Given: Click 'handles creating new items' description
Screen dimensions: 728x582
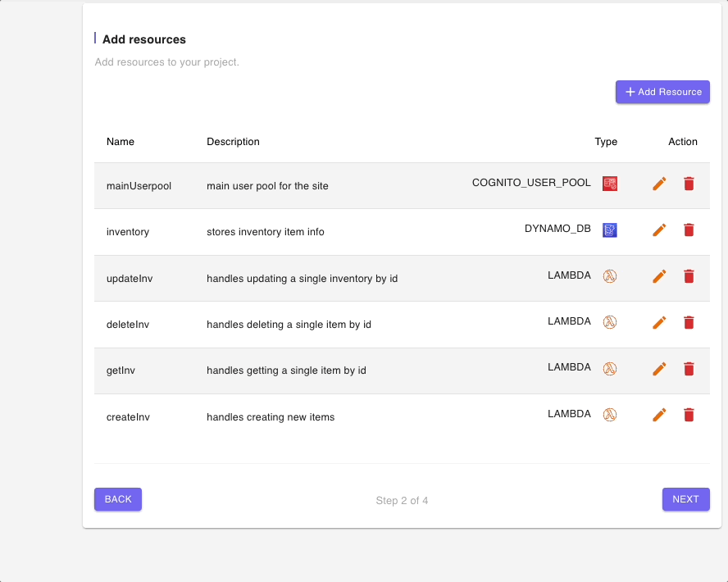Looking at the screenshot, I should coord(271,416).
